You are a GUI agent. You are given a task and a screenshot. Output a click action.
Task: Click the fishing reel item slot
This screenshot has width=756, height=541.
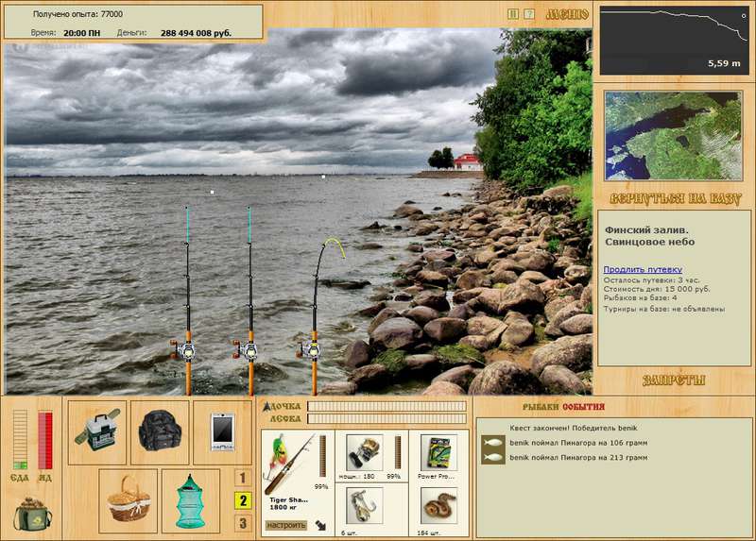365,453
